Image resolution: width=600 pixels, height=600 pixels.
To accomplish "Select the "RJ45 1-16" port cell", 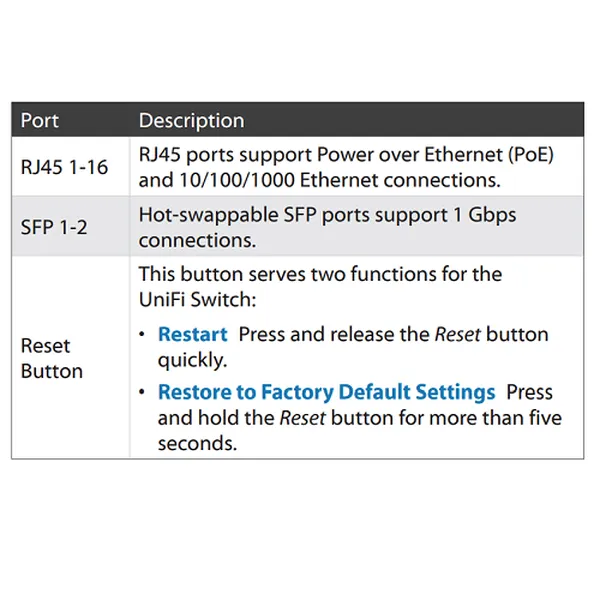I will pyautogui.click(x=64, y=168).
